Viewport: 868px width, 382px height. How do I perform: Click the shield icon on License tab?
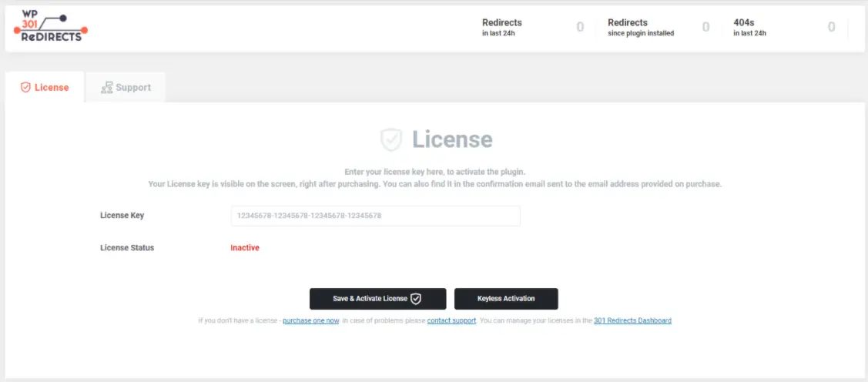click(25, 88)
